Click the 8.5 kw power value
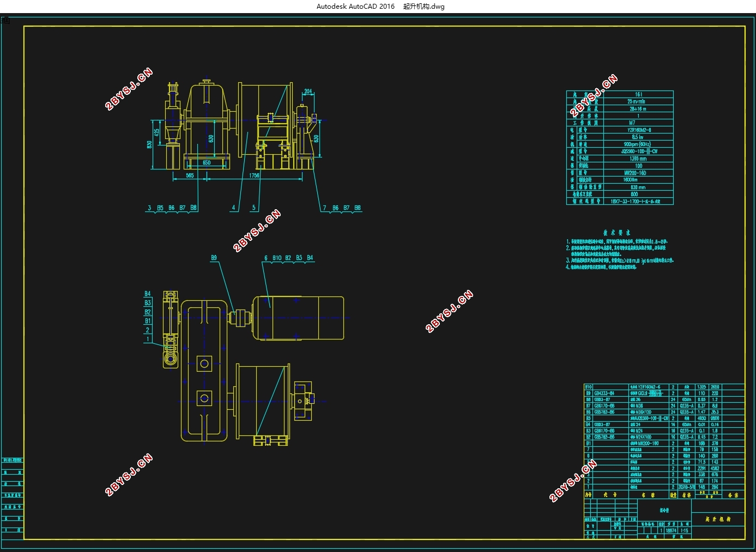Viewport: 756px width, 552px height. (637, 137)
